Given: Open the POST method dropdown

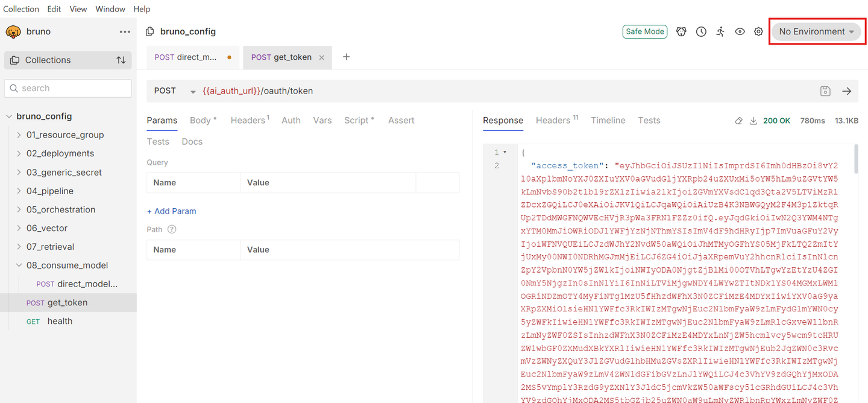Looking at the screenshot, I should click(175, 90).
